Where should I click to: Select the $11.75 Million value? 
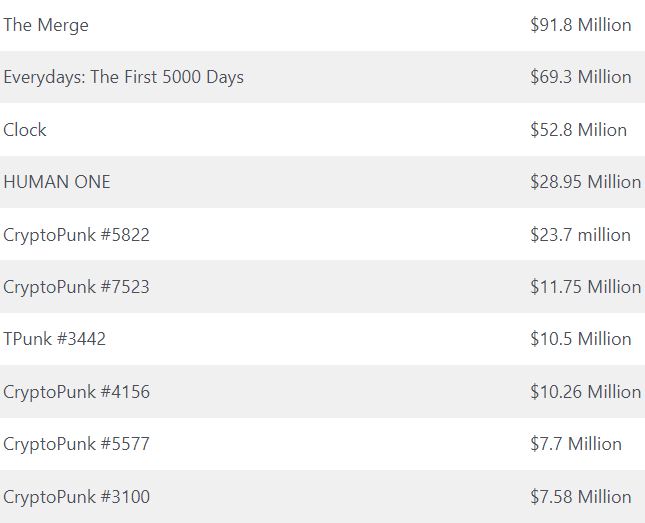tap(585, 287)
